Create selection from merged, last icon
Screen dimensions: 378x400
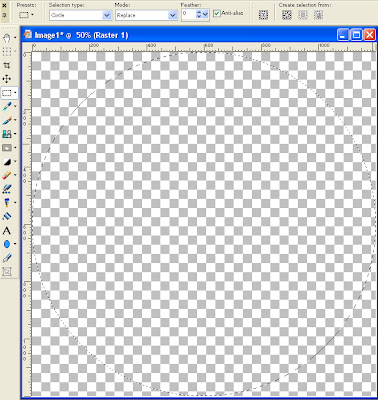coord(318,15)
